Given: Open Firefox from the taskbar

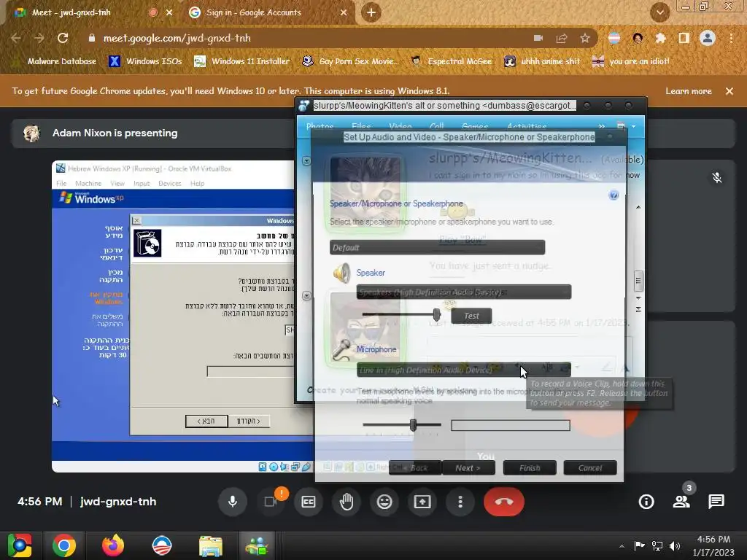Looking at the screenshot, I should 113,545.
